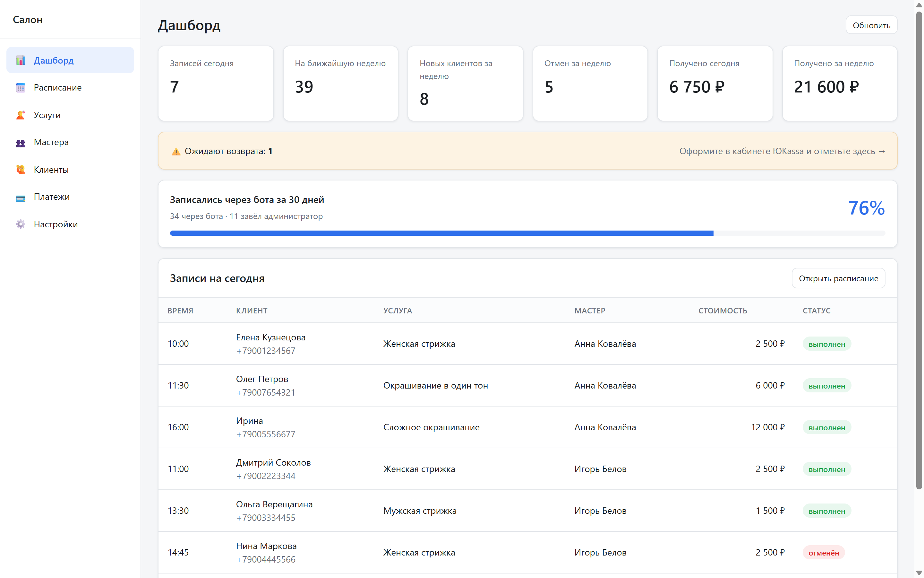Click Окрашивание в один тон service

tap(436, 386)
